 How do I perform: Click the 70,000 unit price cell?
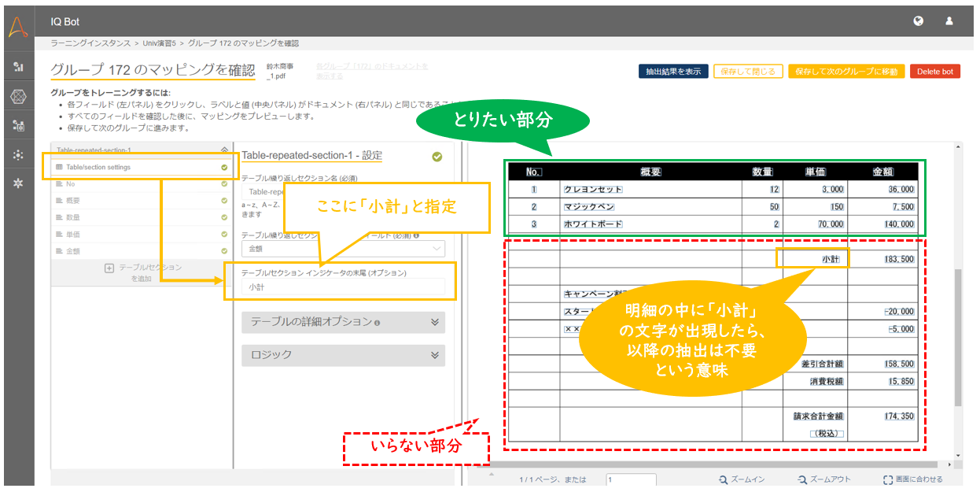[831, 224]
